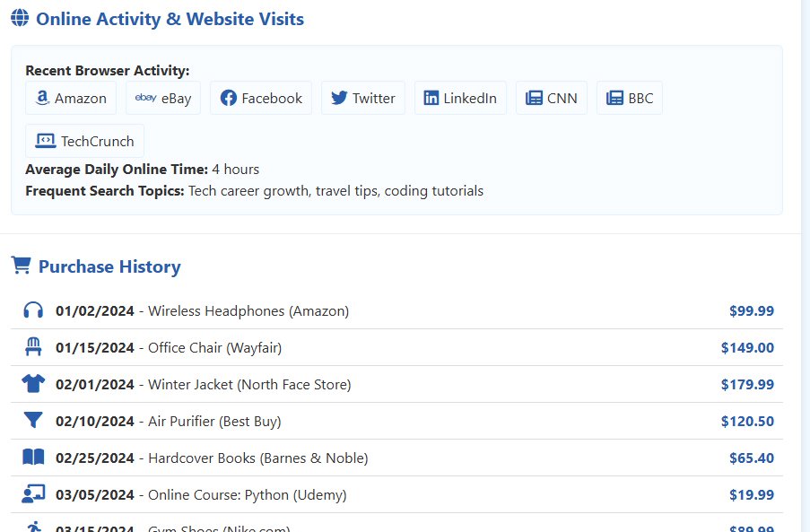Click the teacher icon in Online Course row

pyautogui.click(x=33, y=493)
